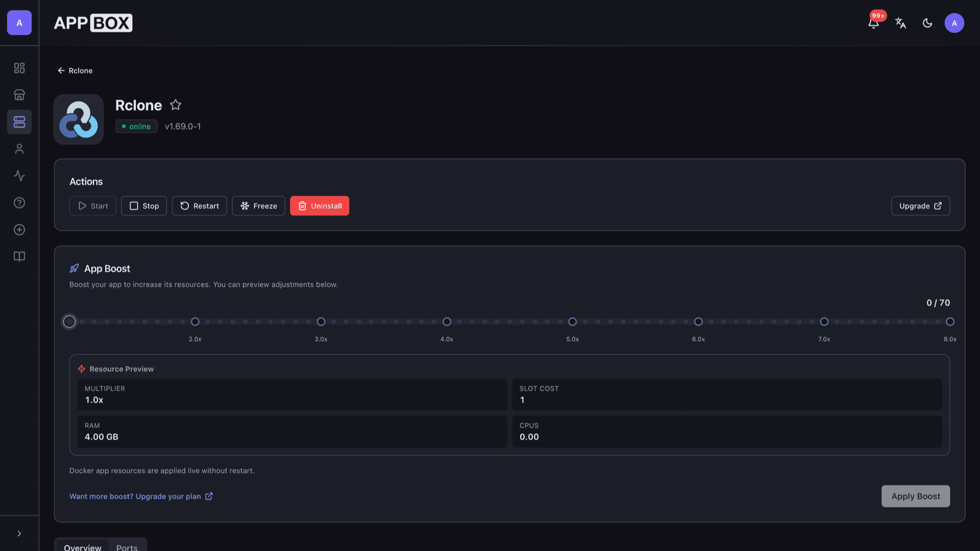Viewport: 980px width, 551px height.
Task: Click the 0 / 70 slot counter
Action: point(938,303)
